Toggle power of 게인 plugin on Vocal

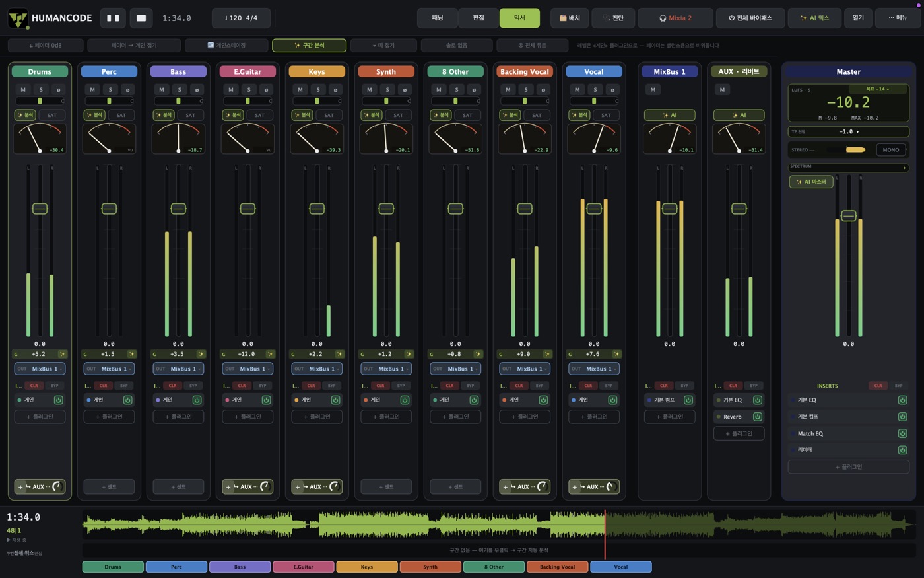pos(612,400)
